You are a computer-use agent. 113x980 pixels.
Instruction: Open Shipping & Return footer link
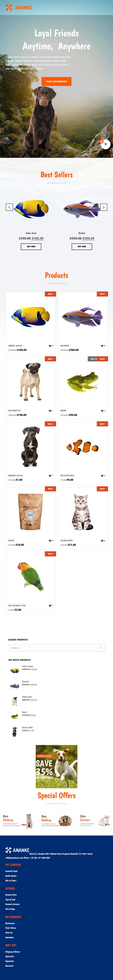pos(12,952)
